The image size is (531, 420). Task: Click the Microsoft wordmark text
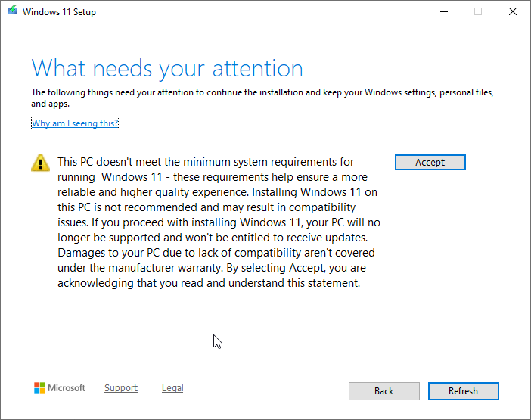click(67, 388)
